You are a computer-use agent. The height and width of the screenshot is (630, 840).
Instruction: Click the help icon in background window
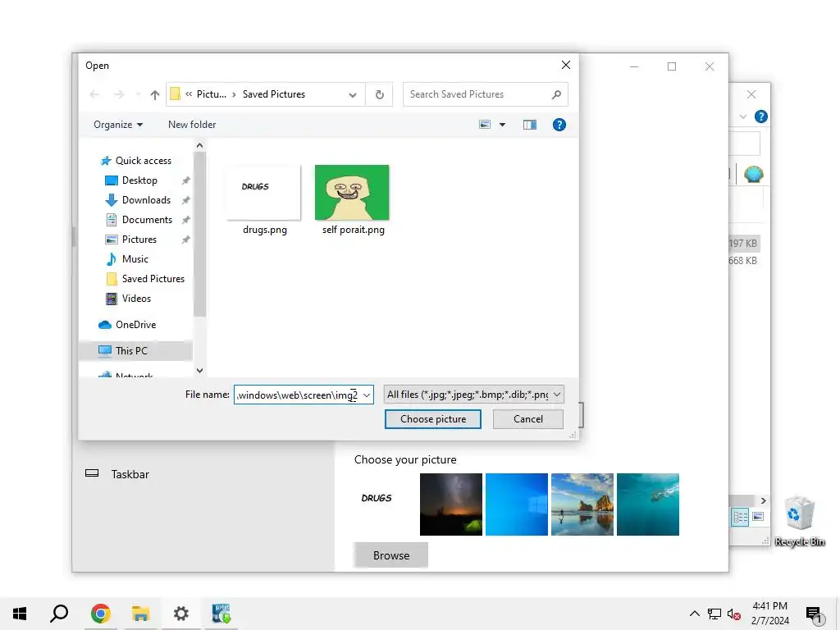pyautogui.click(x=760, y=116)
